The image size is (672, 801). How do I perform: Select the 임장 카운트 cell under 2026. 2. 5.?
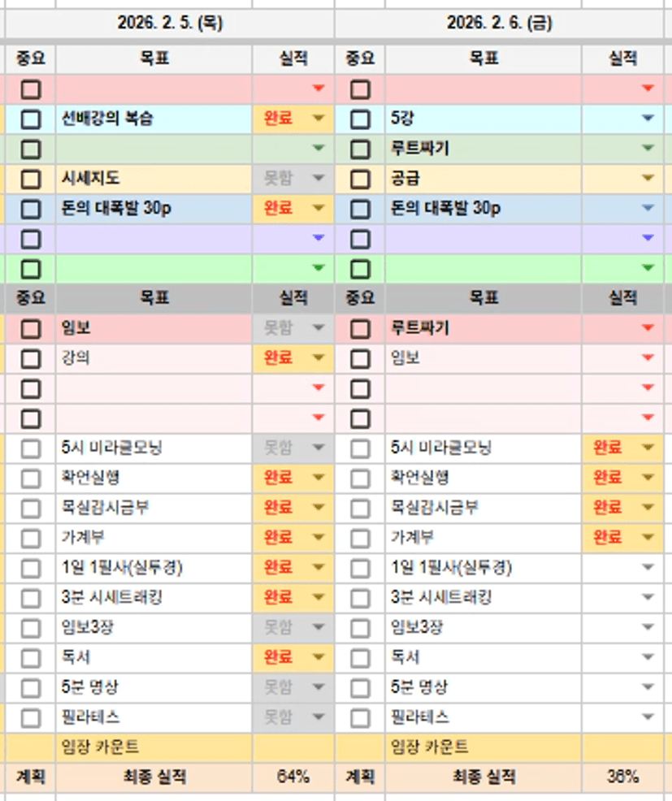click(154, 747)
